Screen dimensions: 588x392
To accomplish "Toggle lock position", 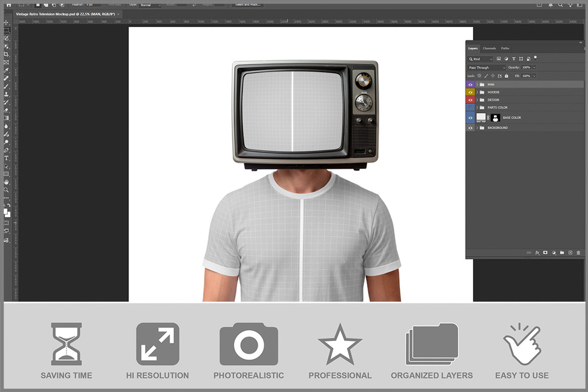I will click(493, 76).
